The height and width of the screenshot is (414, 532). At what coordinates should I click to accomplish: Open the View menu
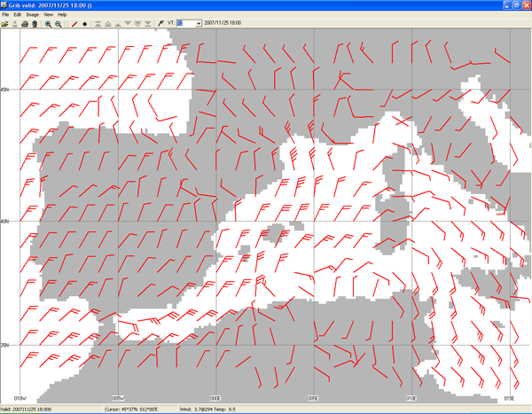point(47,15)
